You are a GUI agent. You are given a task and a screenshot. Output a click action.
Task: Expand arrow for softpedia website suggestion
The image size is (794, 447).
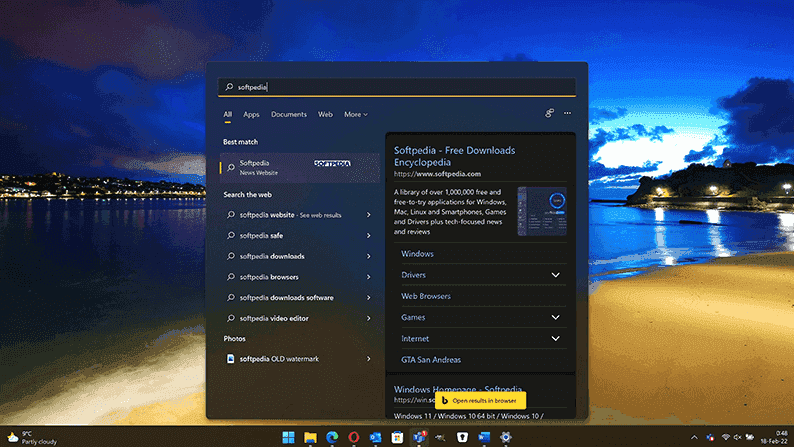[369, 215]
